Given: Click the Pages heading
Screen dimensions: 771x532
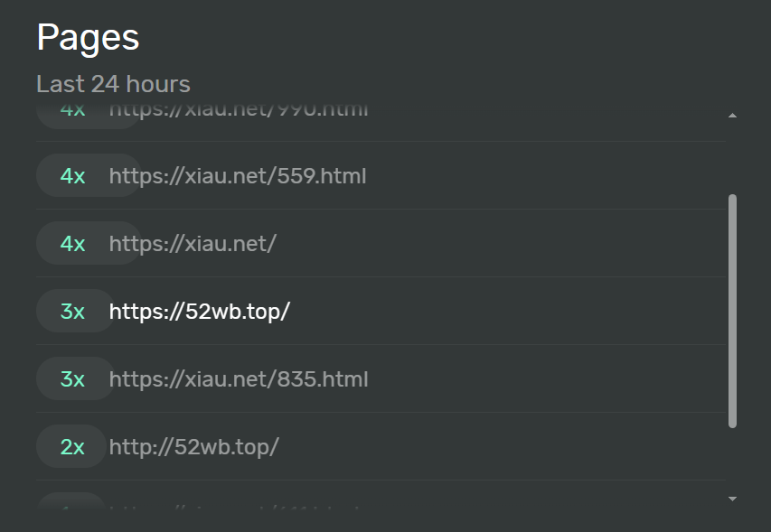Looking at the screenshot, I should (88, 38).
